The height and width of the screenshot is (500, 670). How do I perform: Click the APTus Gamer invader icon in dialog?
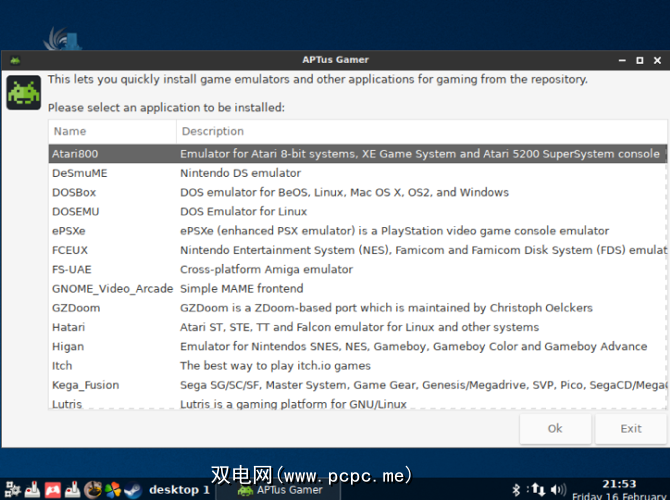24,92
